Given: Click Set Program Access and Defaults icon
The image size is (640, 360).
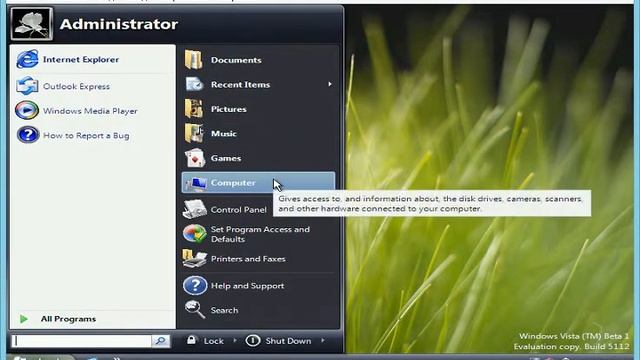Looking at the screenshot, I should click(195, 234).
